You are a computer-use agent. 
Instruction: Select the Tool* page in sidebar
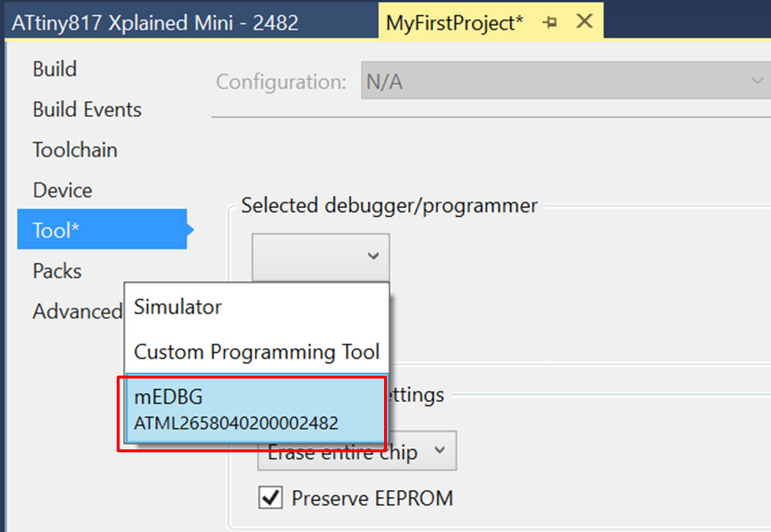point(56,231)
